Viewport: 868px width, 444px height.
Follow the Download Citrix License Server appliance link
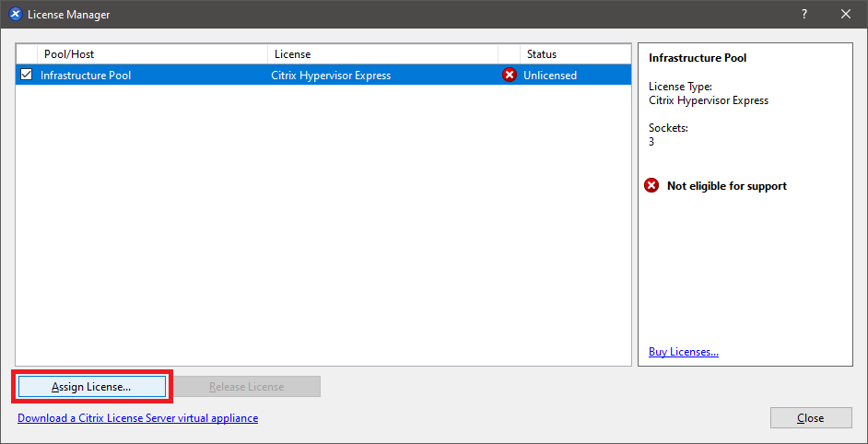pyautogui.click(x=137, y=418)
